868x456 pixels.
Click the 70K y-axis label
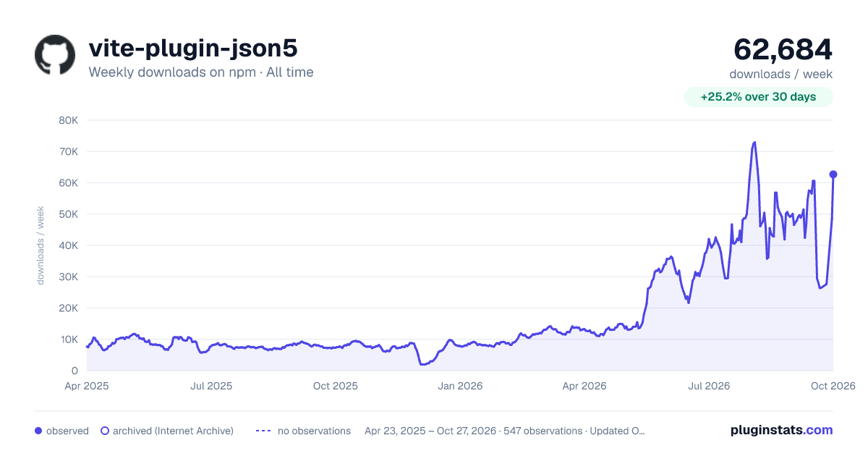(x=68, y=152)
